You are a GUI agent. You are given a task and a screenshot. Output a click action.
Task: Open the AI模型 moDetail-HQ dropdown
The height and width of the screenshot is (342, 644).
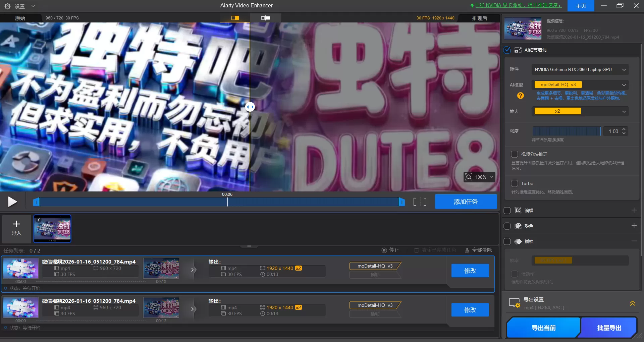(x=624, y=84)
